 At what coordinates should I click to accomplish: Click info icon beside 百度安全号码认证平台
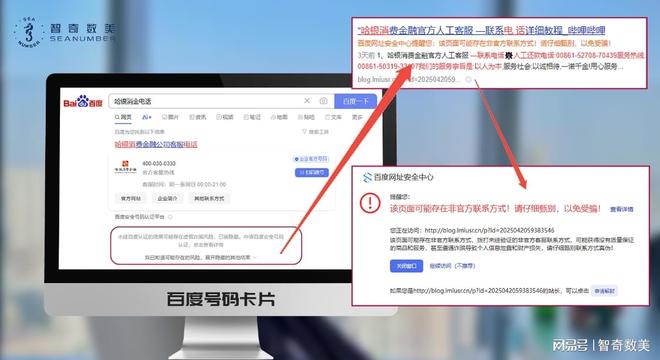tap(170, 217)
